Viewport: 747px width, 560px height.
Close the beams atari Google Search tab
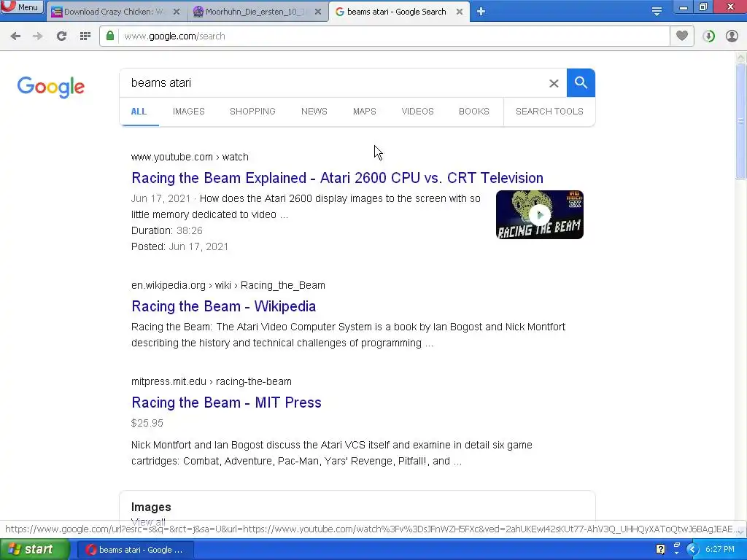(x=460, y=12)
